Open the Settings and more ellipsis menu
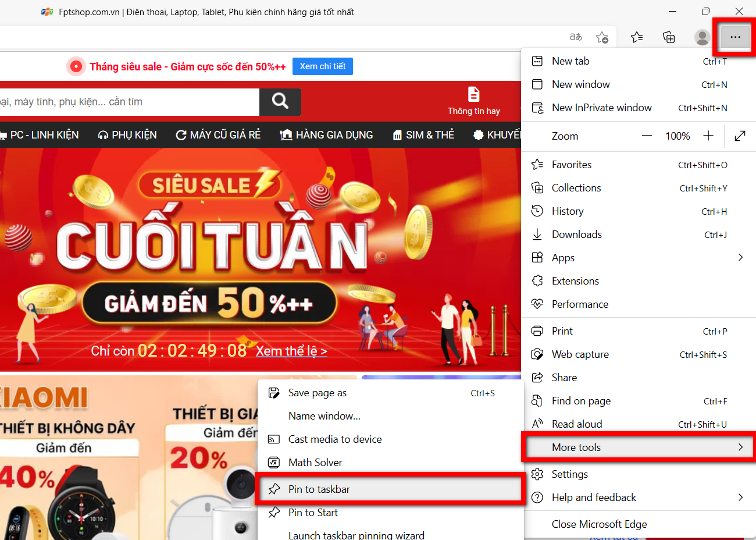Image resolution: width=756 pixels, height=540 pixels. pyautogui.click(x=736, y=37)
